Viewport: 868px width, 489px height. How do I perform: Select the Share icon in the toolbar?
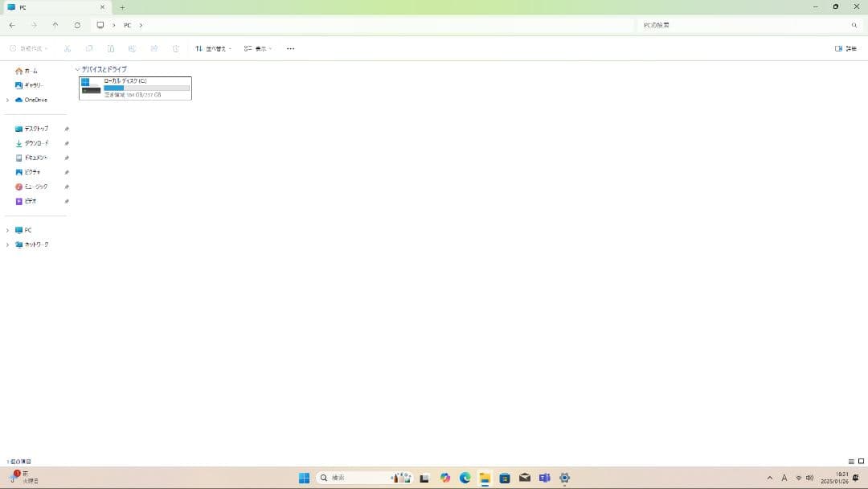pos(154,48)
